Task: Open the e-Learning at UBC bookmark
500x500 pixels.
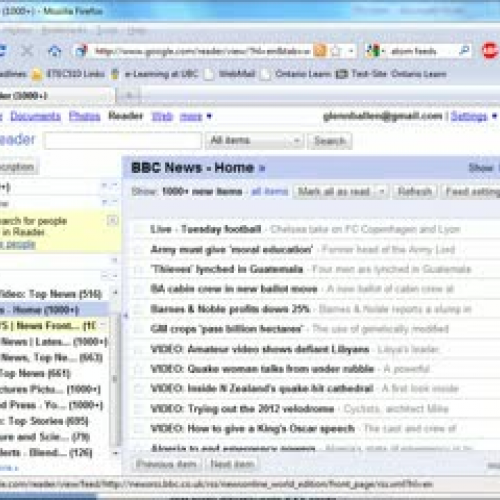Action: 154,74
